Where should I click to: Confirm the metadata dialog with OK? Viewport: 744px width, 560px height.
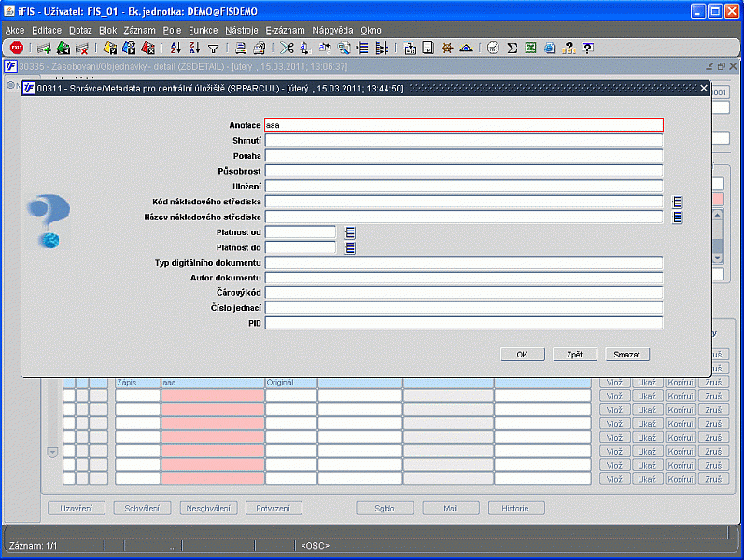(523, 355)
